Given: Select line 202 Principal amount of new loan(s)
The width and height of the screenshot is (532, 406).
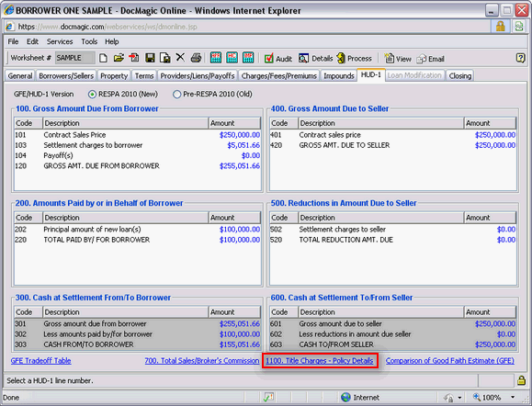Looking at the screenshot, I should 138,230.
